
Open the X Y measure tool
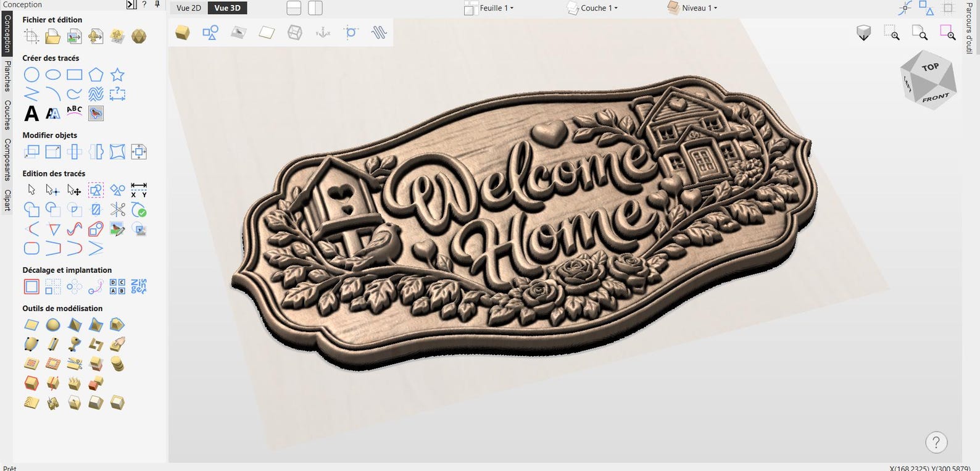tap(139, 190)
